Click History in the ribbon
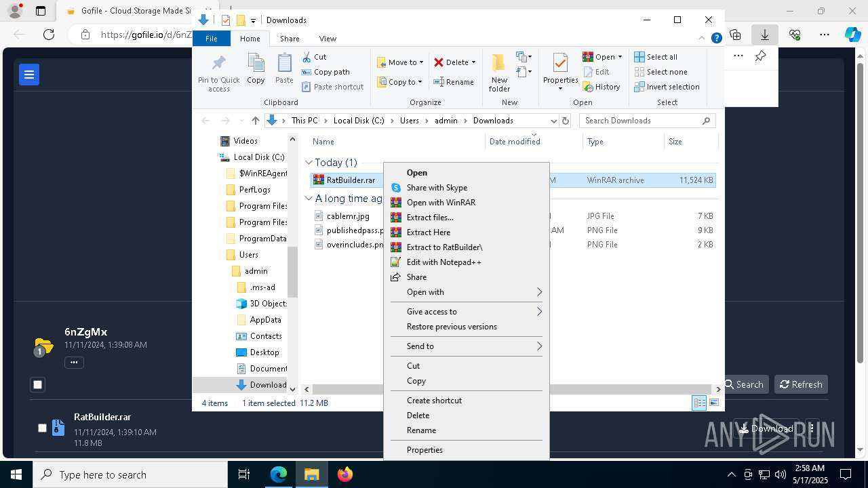This screenshot has width=868, height=488. [x=601, y=87]
